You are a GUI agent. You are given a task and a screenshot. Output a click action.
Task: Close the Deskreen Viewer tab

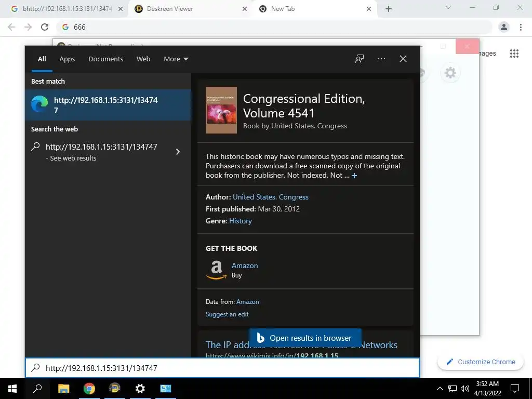[244, 9]
